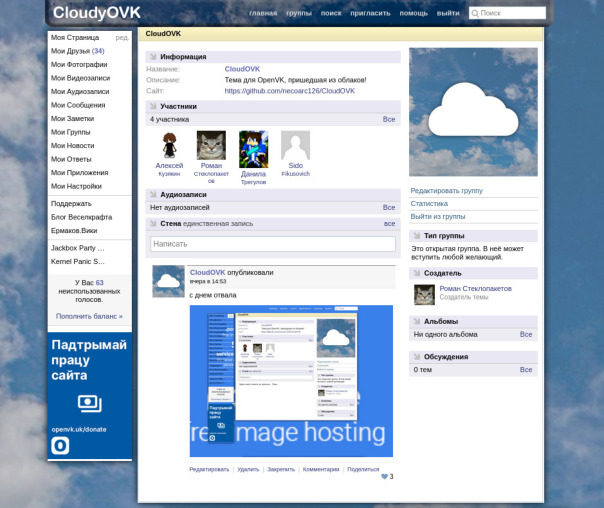Click Пополнить баланс link
Viewport: 604px width, 508px height.
pyautogui.click(x=89, y=316)
